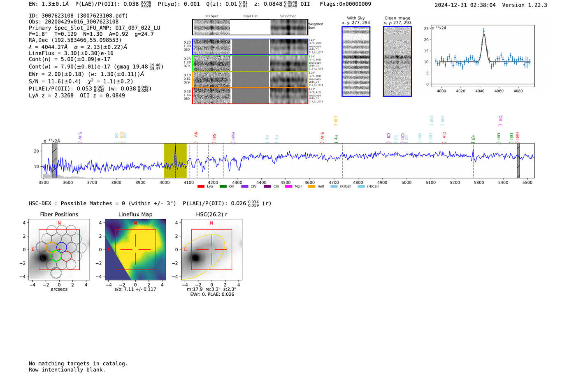Click the red fiber circle in Fiber Positions
576x392 pixels.
click(66, 256)
